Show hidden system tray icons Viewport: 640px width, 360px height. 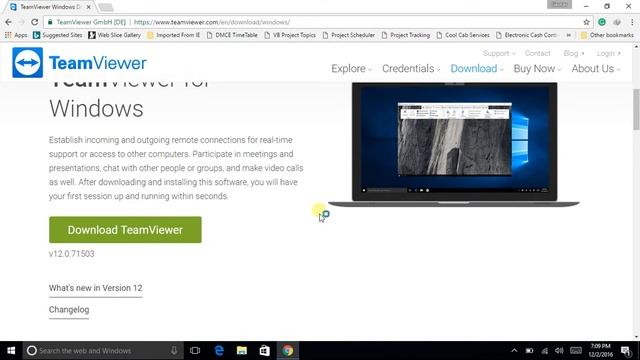click(514, 351)
